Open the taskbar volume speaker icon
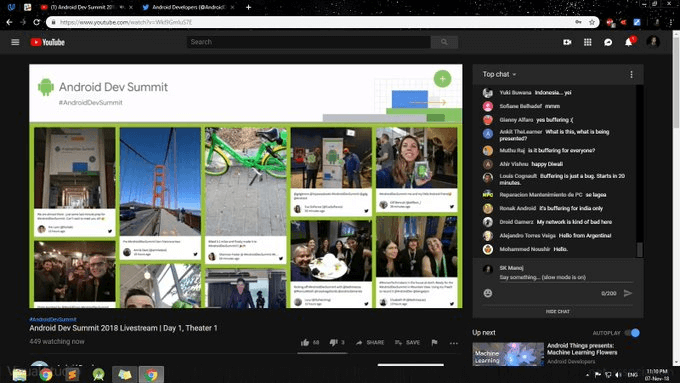The image size is (680, 383). [x=618, y=375]
